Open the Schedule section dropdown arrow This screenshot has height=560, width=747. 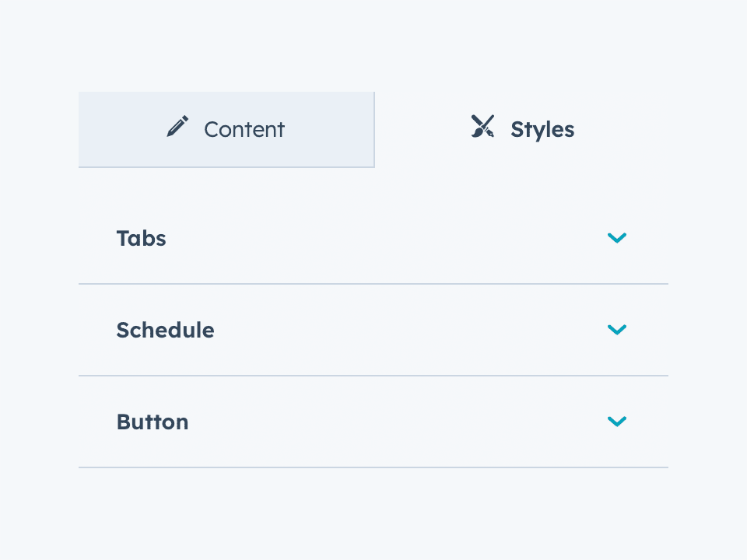[617, 330]
